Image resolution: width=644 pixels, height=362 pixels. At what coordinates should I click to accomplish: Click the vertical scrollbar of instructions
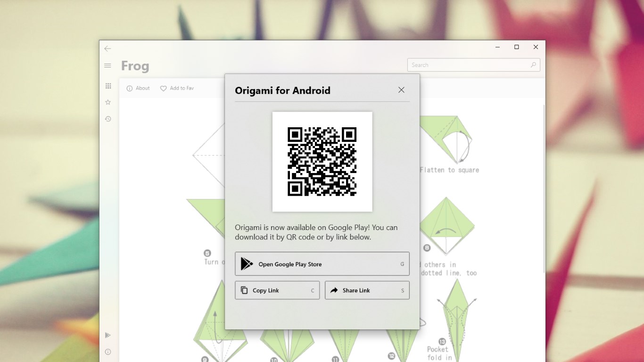pos(544,189)
